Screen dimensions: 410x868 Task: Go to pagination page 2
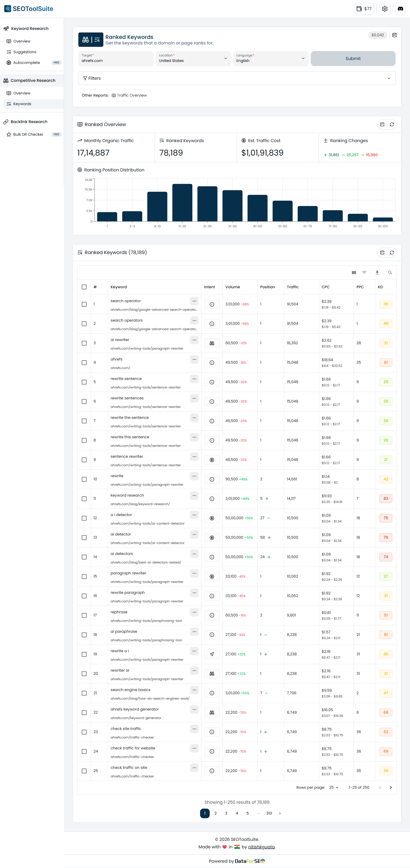point(215,813)
